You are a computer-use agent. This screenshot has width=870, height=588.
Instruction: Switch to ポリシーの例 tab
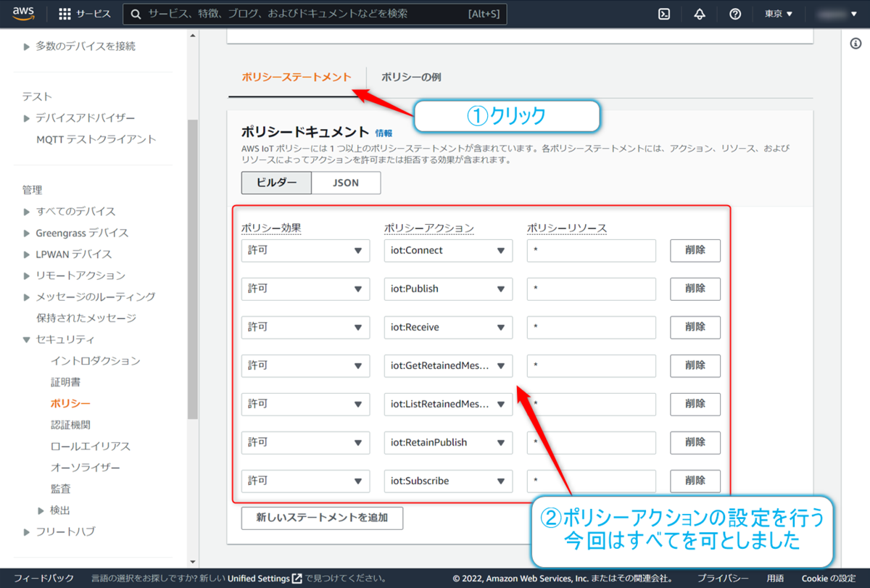[411, 77]
